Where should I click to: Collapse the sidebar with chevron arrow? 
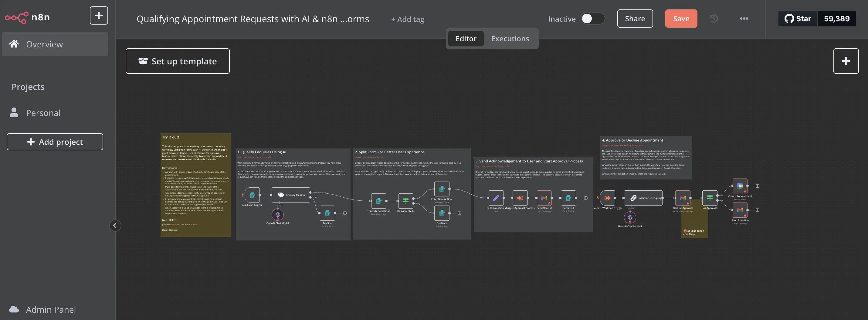pos(115,226)
